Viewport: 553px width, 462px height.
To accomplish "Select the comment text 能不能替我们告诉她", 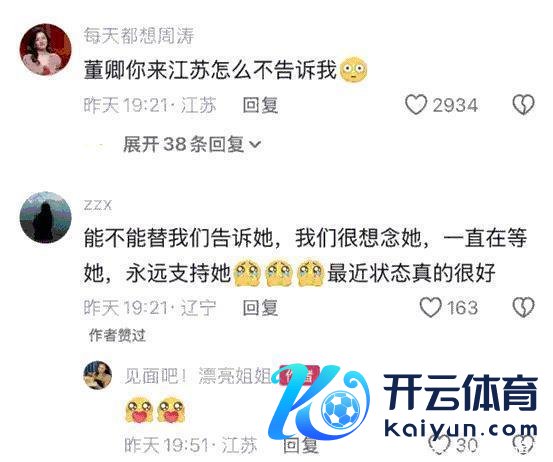I will (x=179, y=238).
